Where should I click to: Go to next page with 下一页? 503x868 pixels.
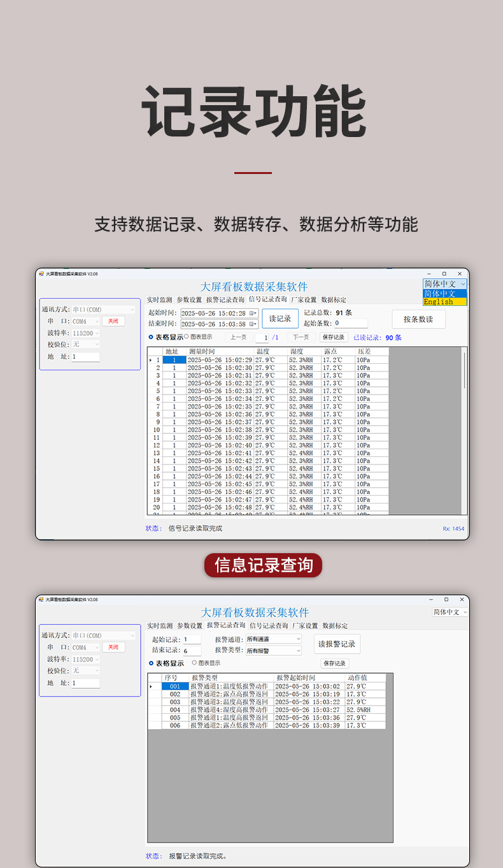[301, 337]
